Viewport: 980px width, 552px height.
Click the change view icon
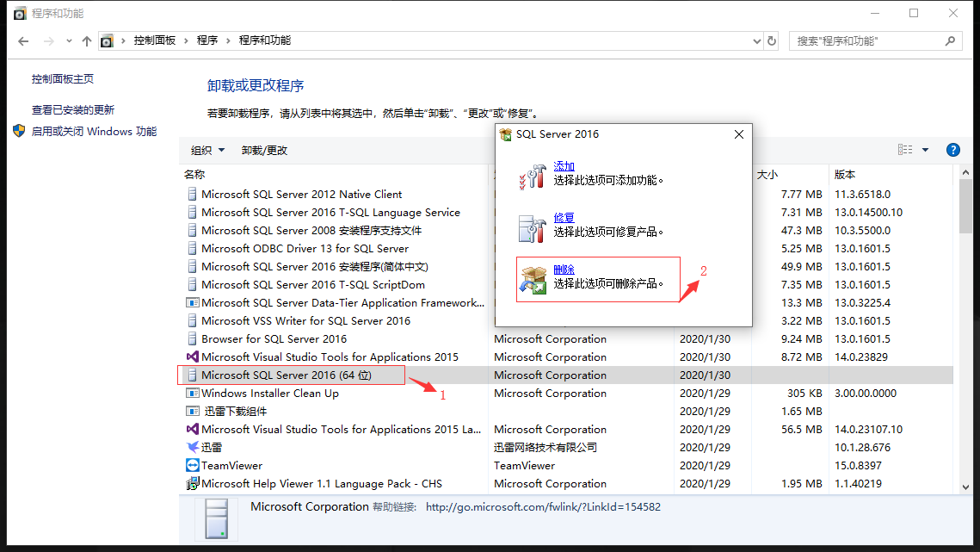coord(905,150)
